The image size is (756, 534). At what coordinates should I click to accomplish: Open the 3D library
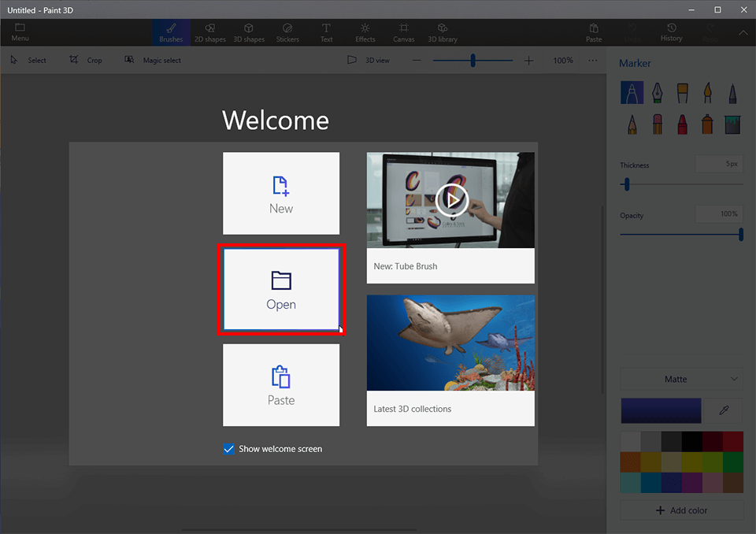[442, 32]
